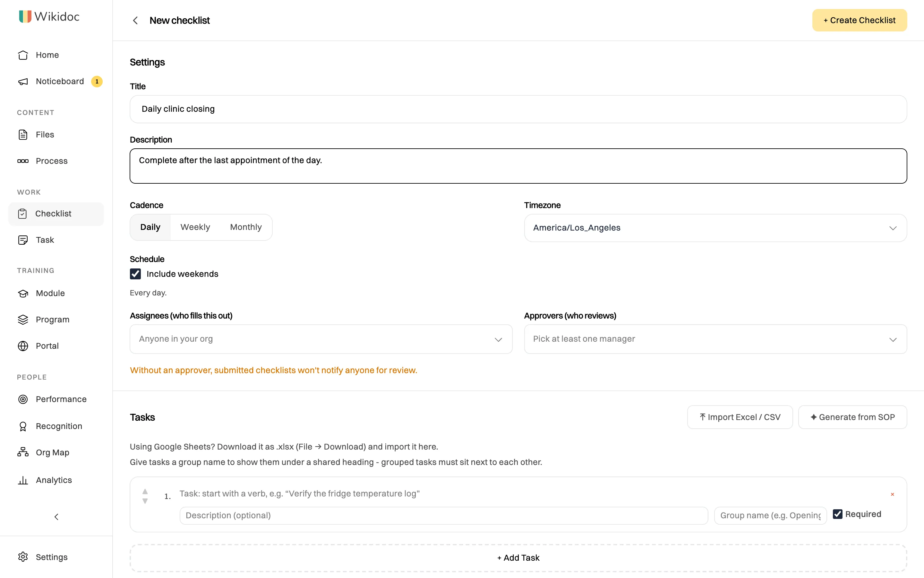Viewport: 924px width, 578px height.
Task: Open the Settings gear icon
Action: 23,557
